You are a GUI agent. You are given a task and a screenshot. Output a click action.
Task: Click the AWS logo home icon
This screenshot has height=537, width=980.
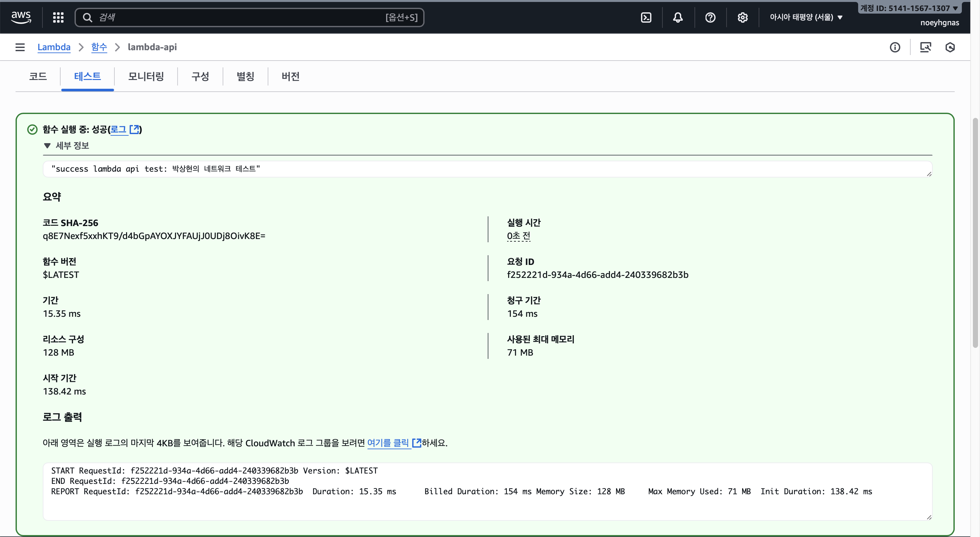coord(21,17)
